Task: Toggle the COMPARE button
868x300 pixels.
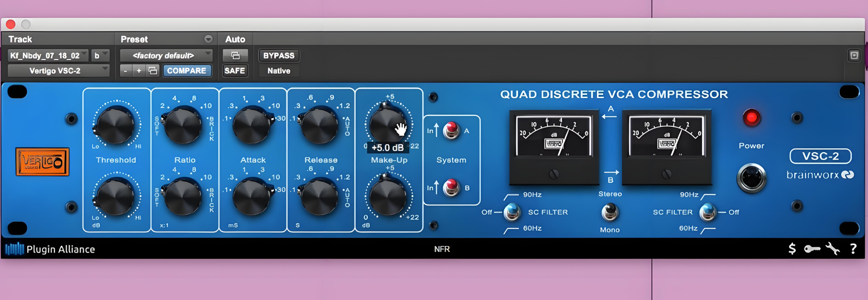Action: (x=187, y=71)
